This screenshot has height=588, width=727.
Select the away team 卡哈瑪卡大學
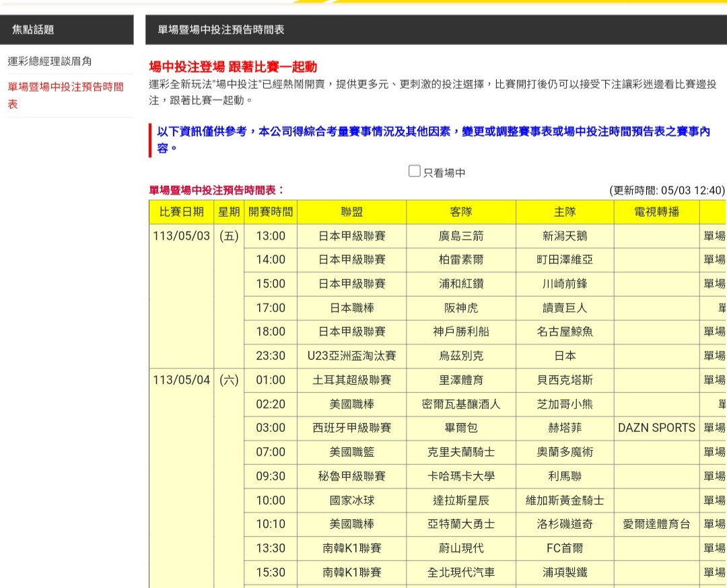(461, 476)
